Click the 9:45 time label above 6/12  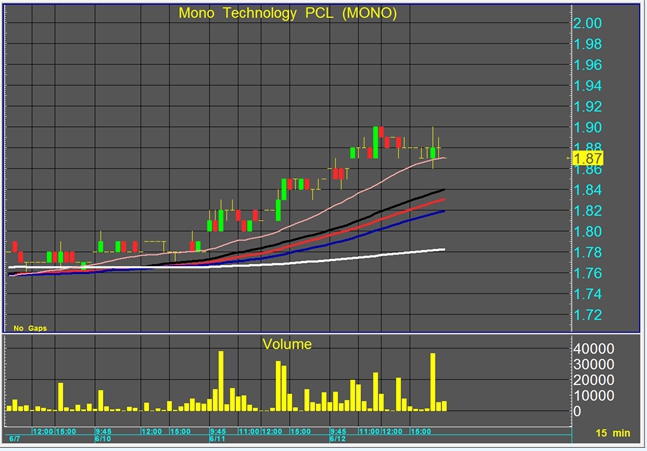click(x=338, y=432)
